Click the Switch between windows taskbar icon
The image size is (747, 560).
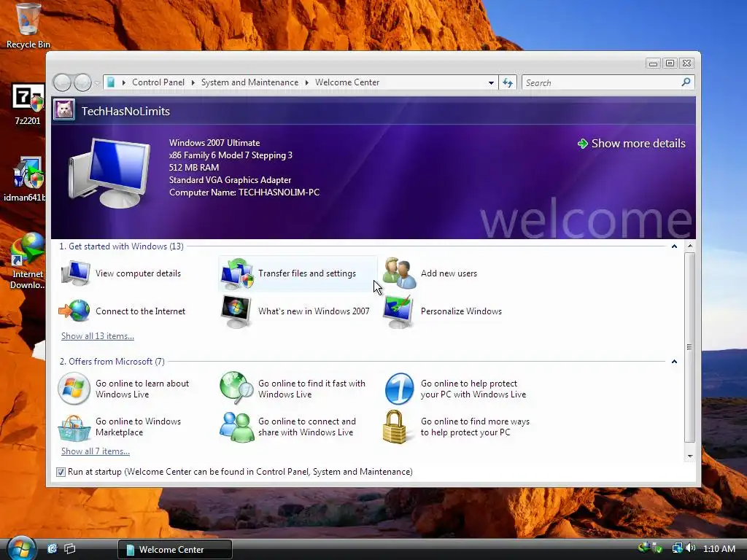click(x=70, y=548)
